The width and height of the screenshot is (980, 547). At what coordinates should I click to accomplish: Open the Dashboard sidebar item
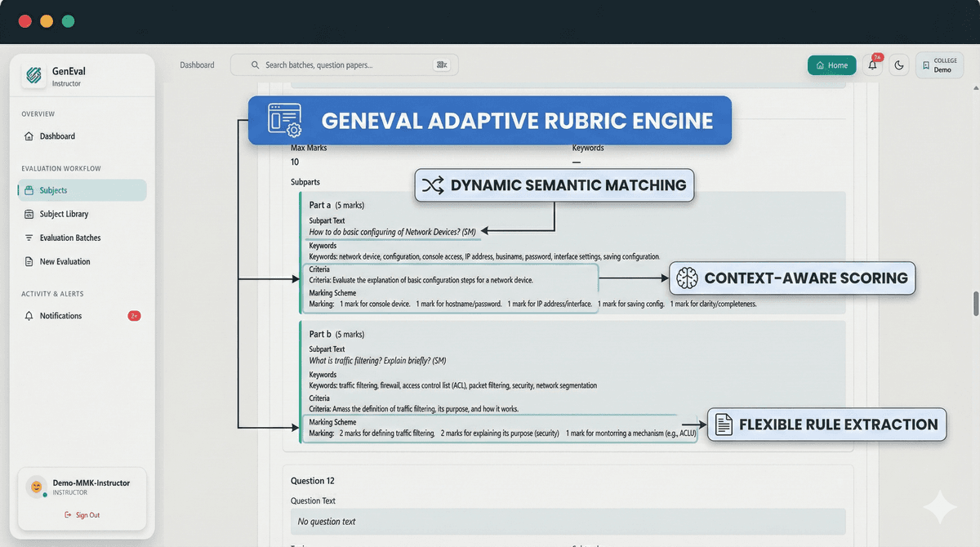(x=82, y=136)
